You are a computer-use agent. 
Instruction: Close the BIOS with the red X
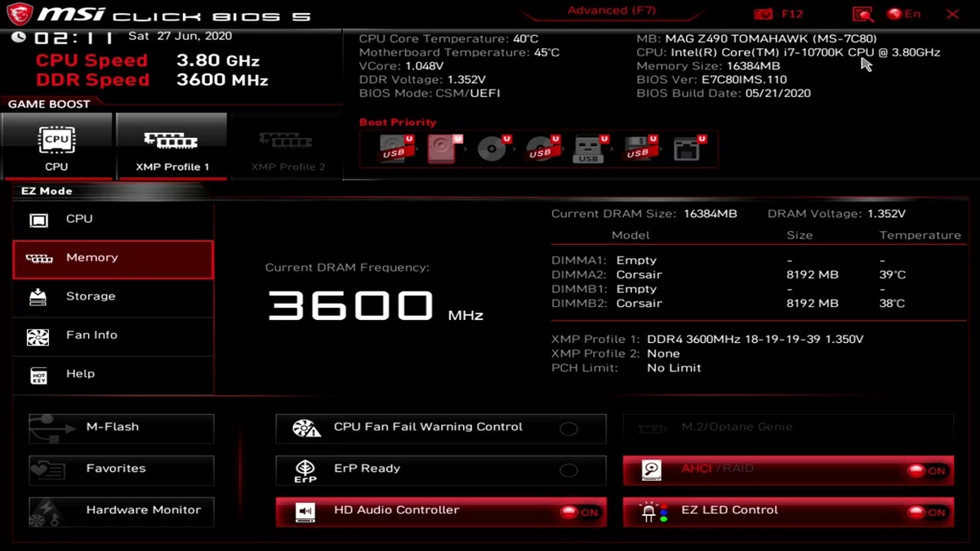click(952, 14)
